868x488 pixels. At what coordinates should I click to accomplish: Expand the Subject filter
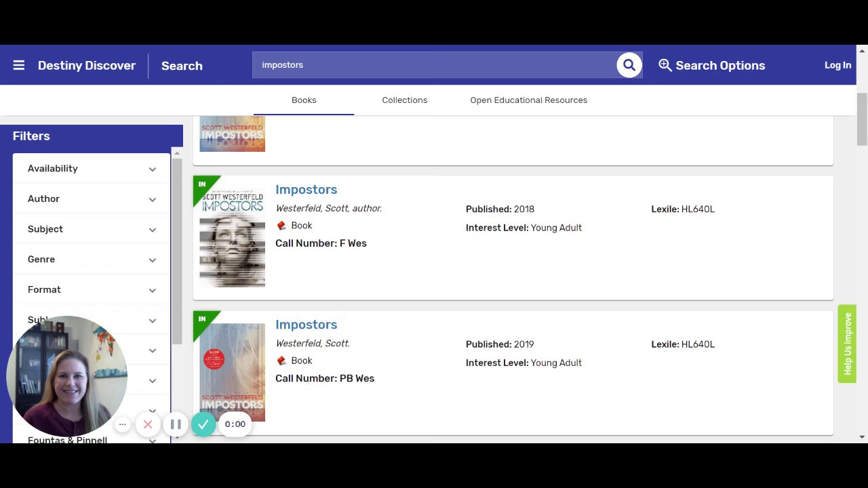pos(92,229)
